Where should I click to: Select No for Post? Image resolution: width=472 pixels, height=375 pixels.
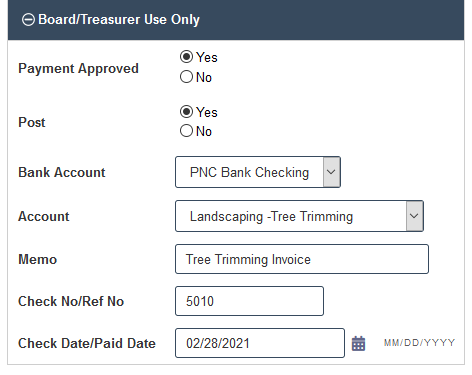(x=186, y=131)
